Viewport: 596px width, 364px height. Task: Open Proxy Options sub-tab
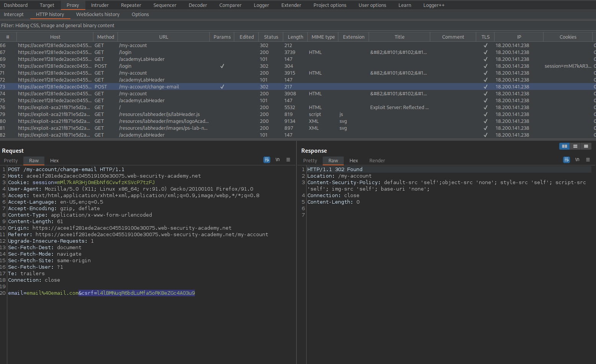140,14
